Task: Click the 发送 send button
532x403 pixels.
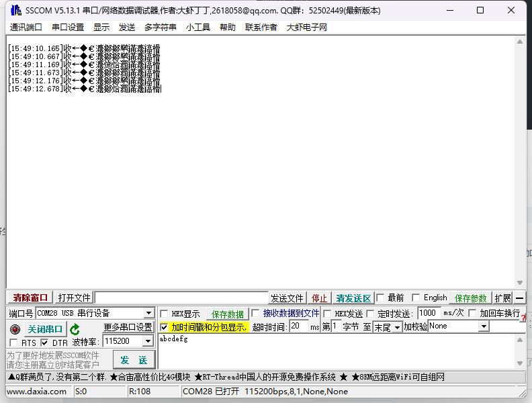Action: tap(134, 359)
